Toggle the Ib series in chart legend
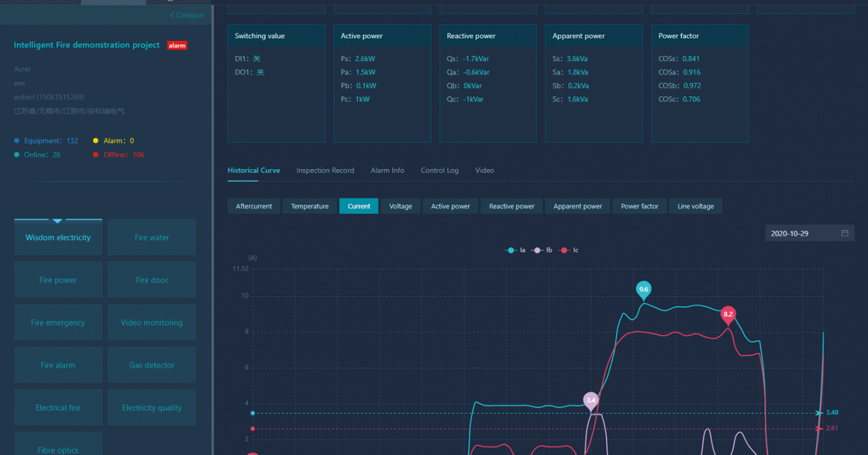Viewport: 868px width, 455px height. (x=543, y=250)
